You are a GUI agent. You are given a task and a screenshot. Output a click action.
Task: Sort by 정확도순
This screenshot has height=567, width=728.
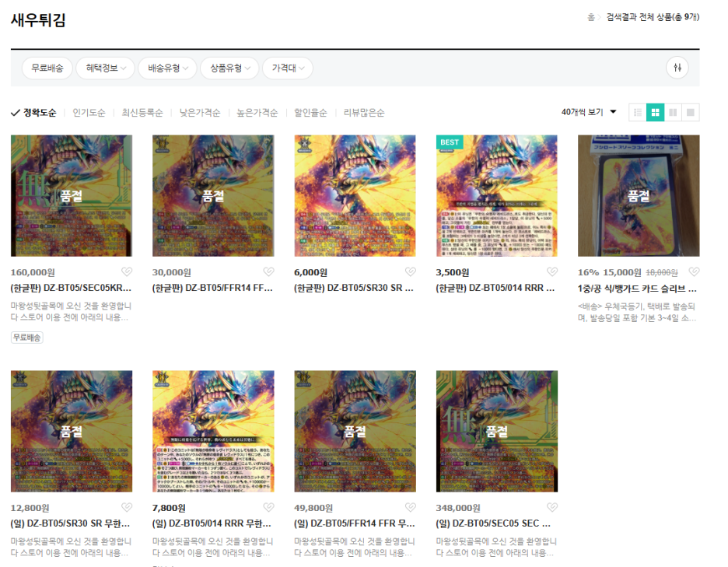(x=34, y=112)
